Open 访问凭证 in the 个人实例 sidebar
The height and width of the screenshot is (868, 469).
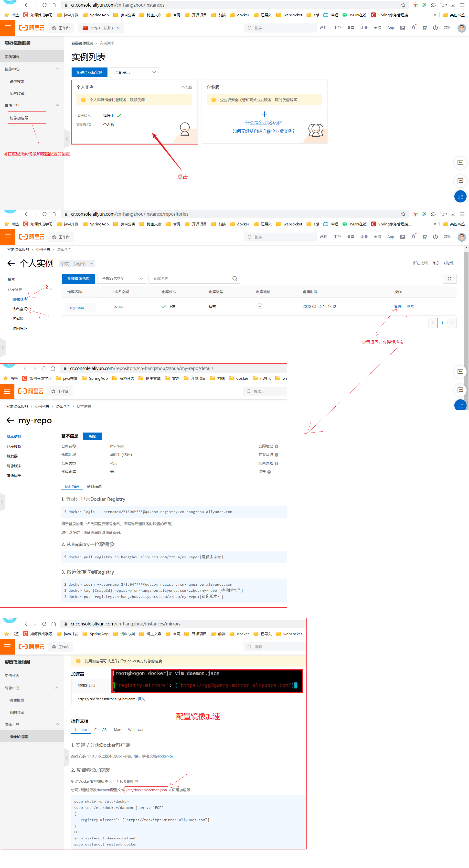20,328
